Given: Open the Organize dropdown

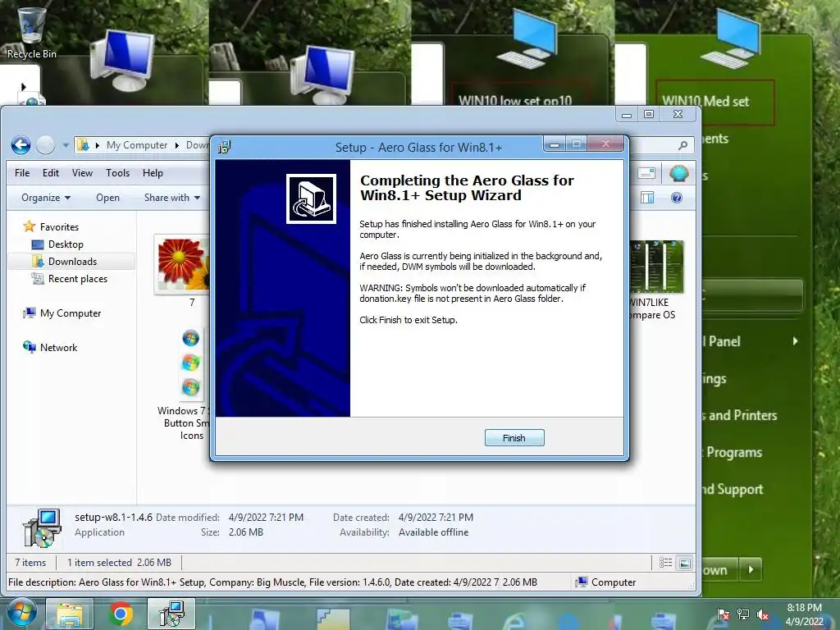Looking at the screenshot, I should point(46,198).
